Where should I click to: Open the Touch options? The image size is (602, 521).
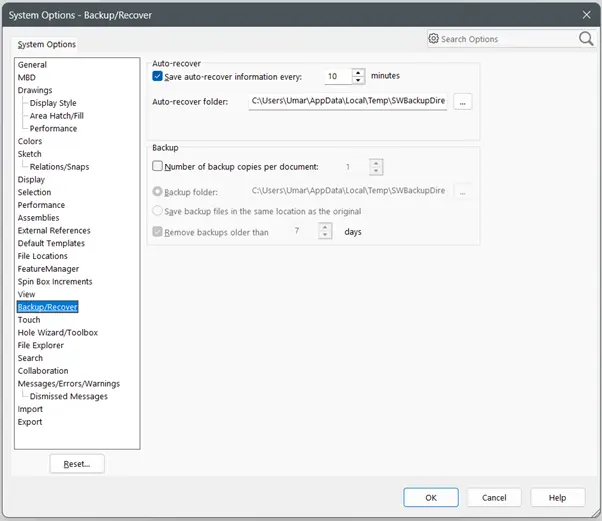click(x=29, y=319)
